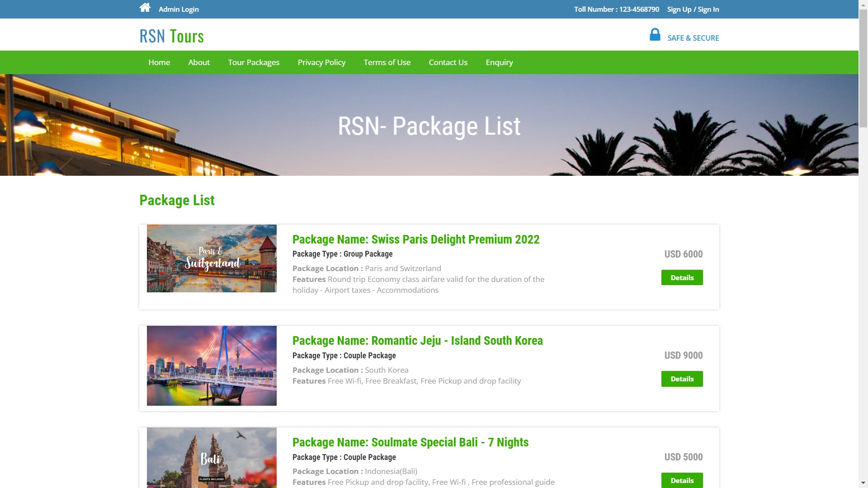Click the home icon in the top bar
The image size is (868, 488).
click(x=144, y=7)
